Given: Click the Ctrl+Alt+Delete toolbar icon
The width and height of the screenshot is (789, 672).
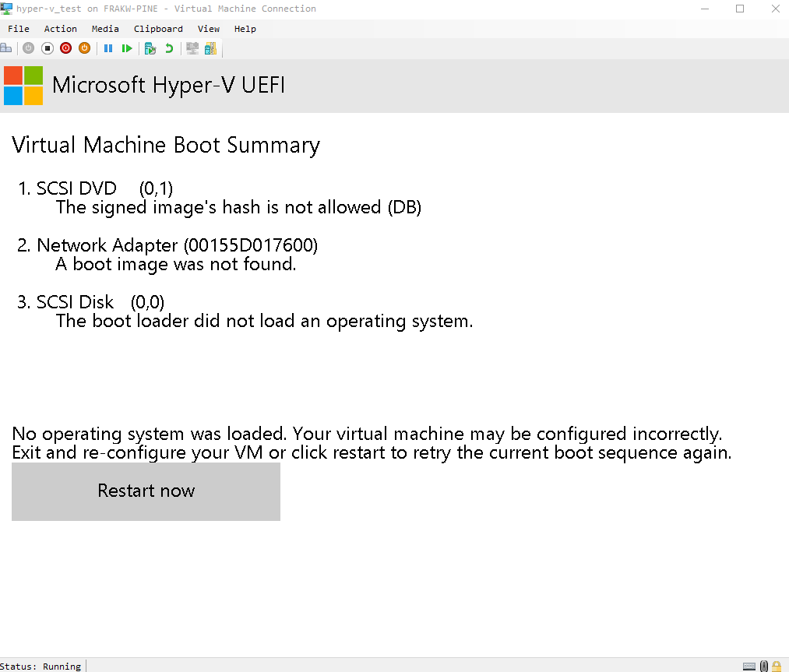Looking at the screenshot, I should 6,48.
